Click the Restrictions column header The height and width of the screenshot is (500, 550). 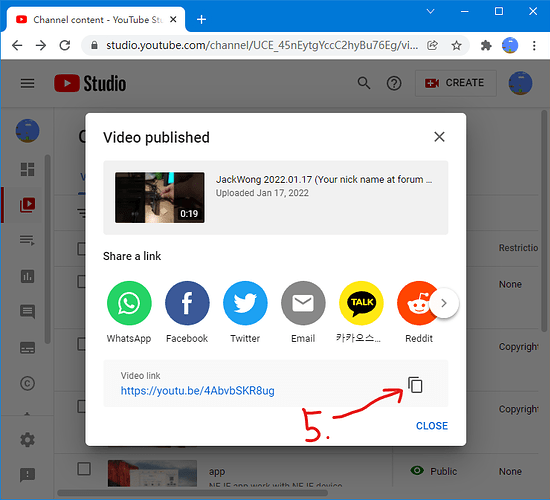coord(518,248)
